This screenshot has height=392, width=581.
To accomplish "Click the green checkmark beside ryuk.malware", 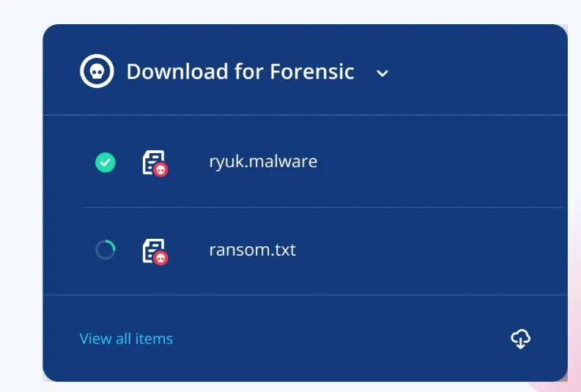I will pos(106,162).
